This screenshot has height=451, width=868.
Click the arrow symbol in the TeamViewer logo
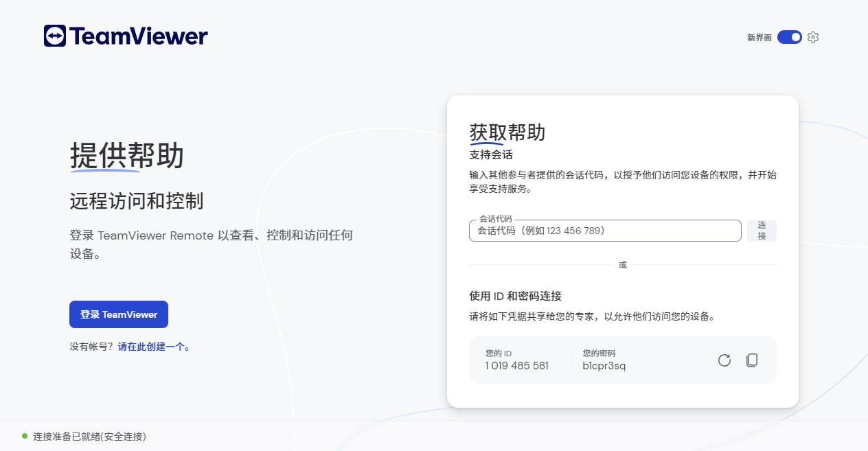[54, 35]
